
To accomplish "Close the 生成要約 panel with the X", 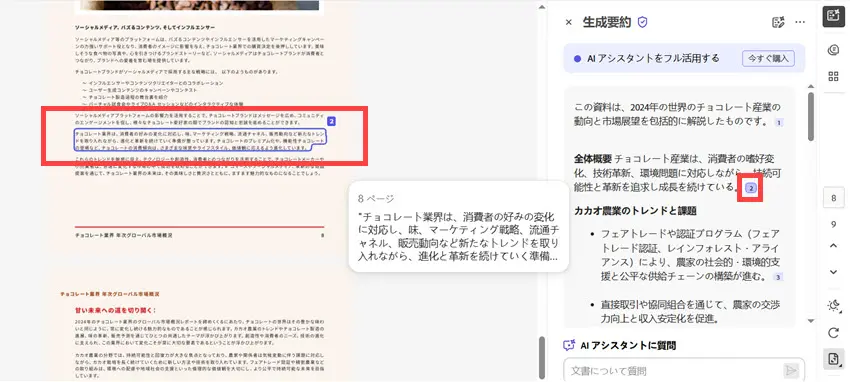I will pos(568,22).
